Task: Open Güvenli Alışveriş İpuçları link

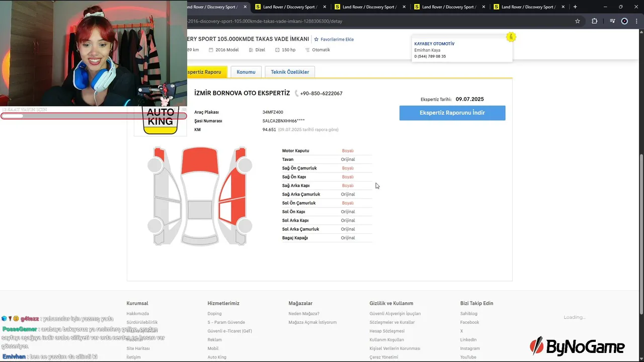Action: 395,314
